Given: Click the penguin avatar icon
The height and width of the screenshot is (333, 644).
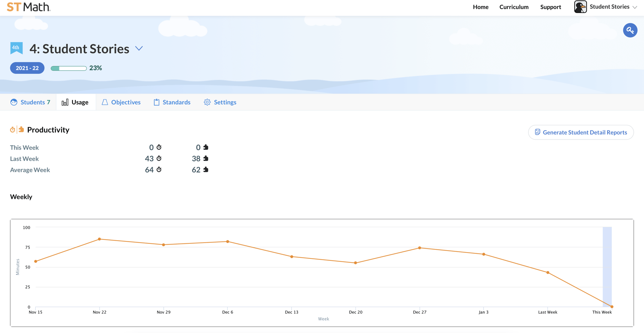Looking at the screenshot, I should click(580, 7).
